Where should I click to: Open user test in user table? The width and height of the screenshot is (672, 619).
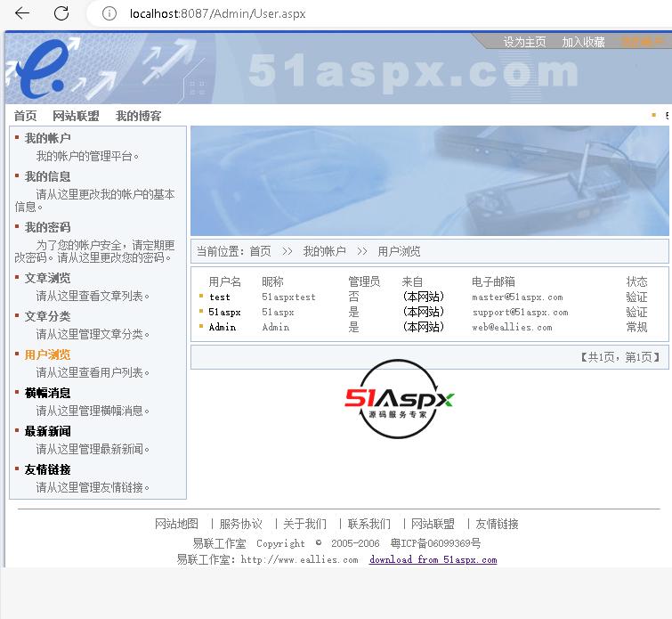click(x=220, y=297)
